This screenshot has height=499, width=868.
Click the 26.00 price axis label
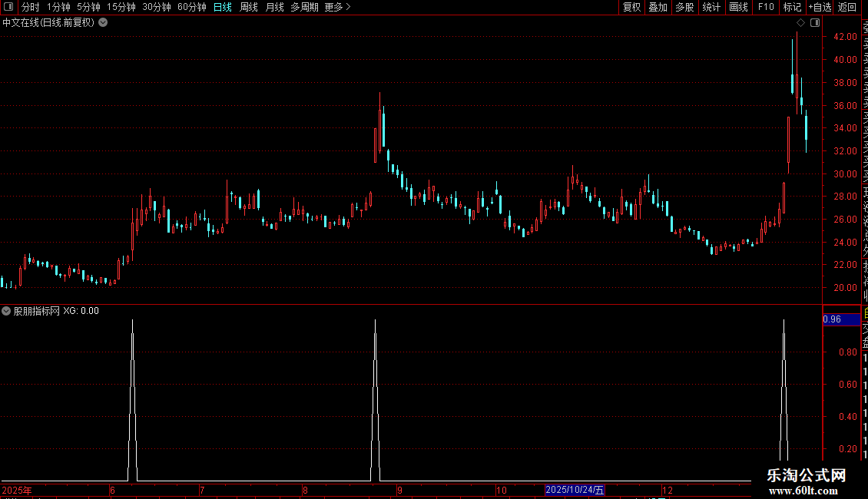coord(845,219)
